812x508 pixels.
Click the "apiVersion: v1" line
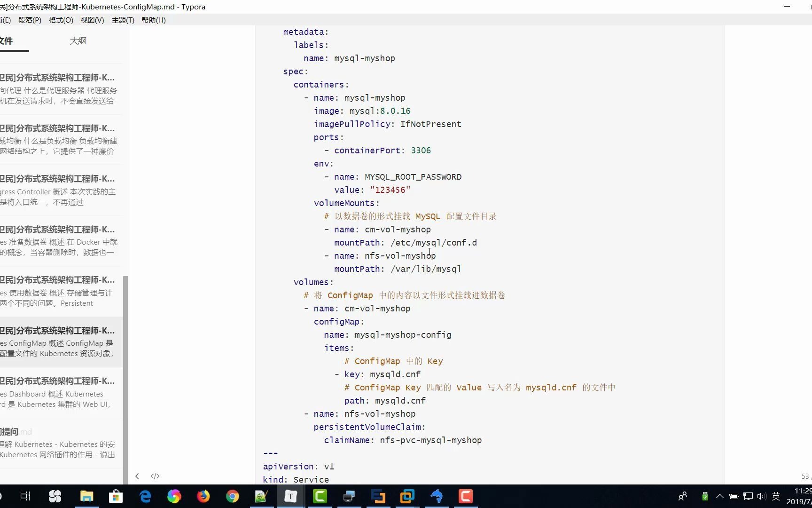[x=298, y=467]
